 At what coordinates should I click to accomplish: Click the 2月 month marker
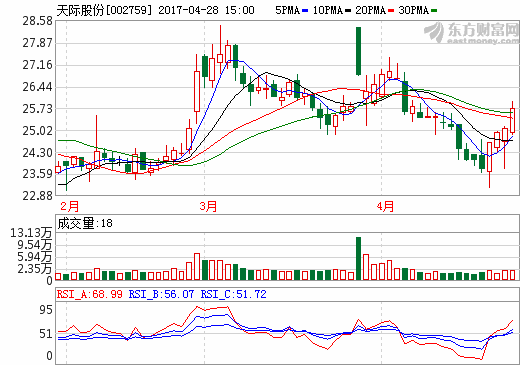tap(70, 206)
